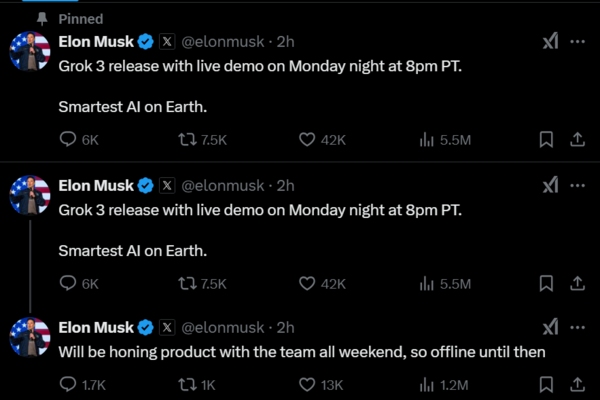Image resolution: width=600 pixels, height=400 pixels.
Task: Retweet the pinned Grok 3 tweet
Action: pos(186,140)
